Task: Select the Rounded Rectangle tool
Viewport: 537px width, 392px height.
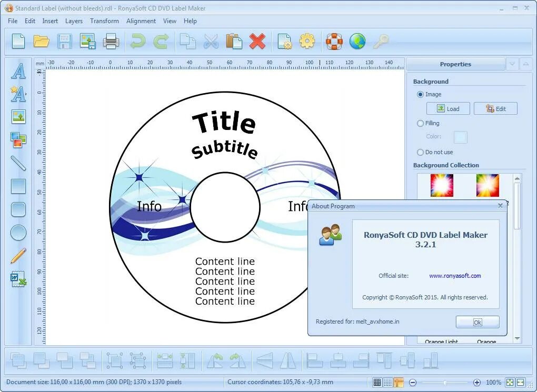Action: pyautogui.click(x=18, y=209)
